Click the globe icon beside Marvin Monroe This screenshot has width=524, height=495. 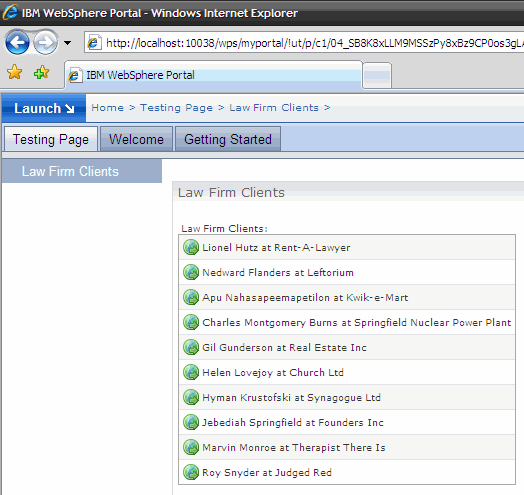[x=191, y=447]
